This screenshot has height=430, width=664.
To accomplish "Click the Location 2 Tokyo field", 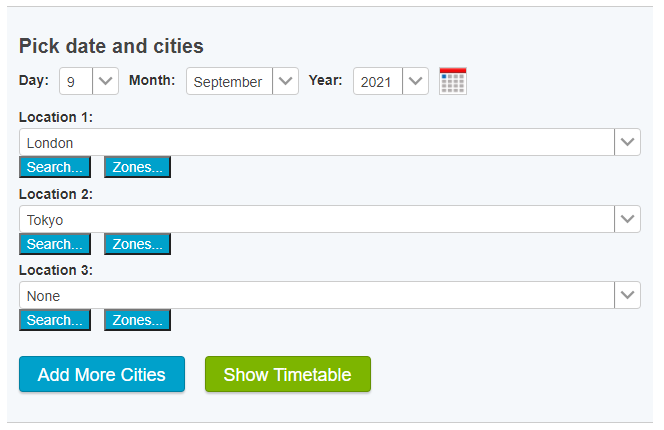I will (x=316, y=219).
